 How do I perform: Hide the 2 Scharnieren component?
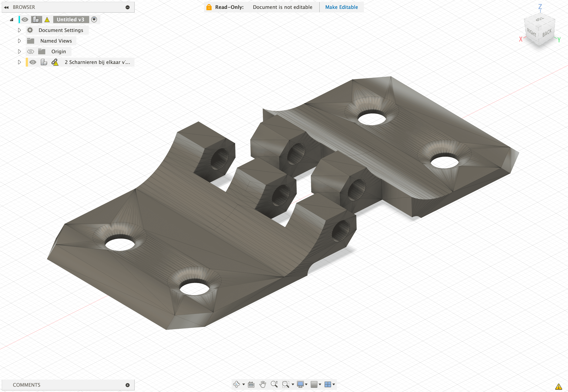pyautogui.click(x=33, y=62)
